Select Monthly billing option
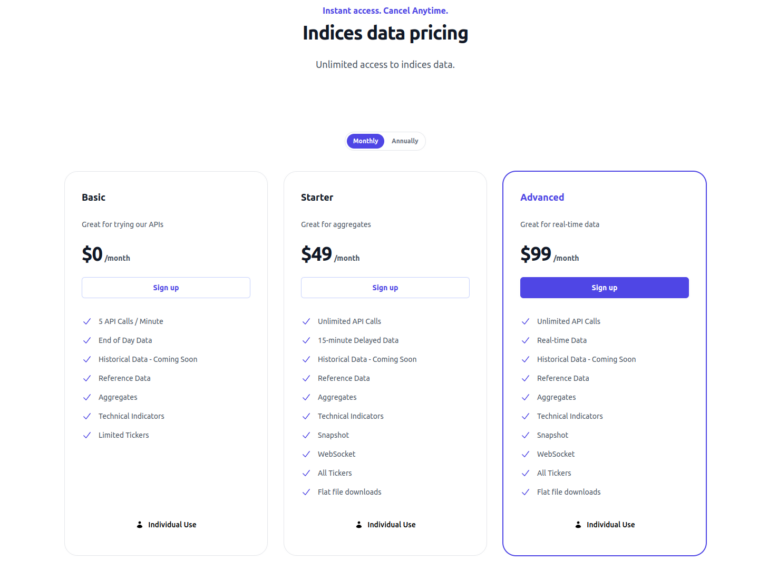This screenshot has height=580, width=768. tap(365, 141)
